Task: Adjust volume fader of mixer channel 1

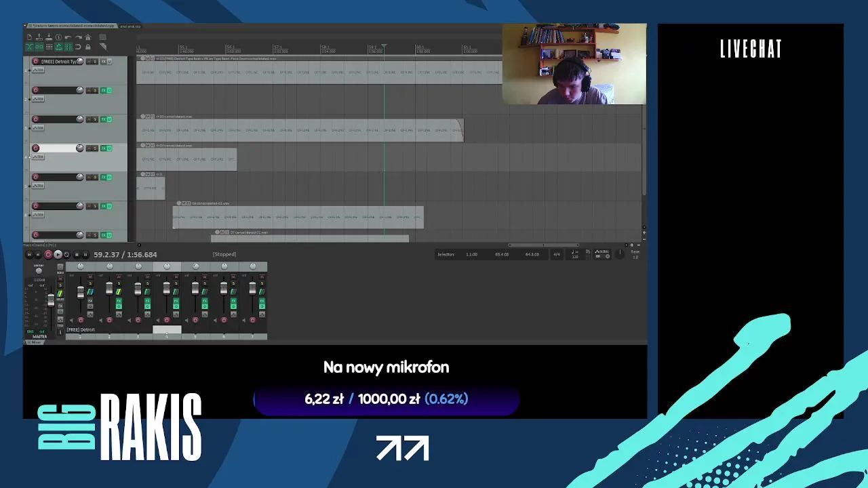Action: click(81, 292)
